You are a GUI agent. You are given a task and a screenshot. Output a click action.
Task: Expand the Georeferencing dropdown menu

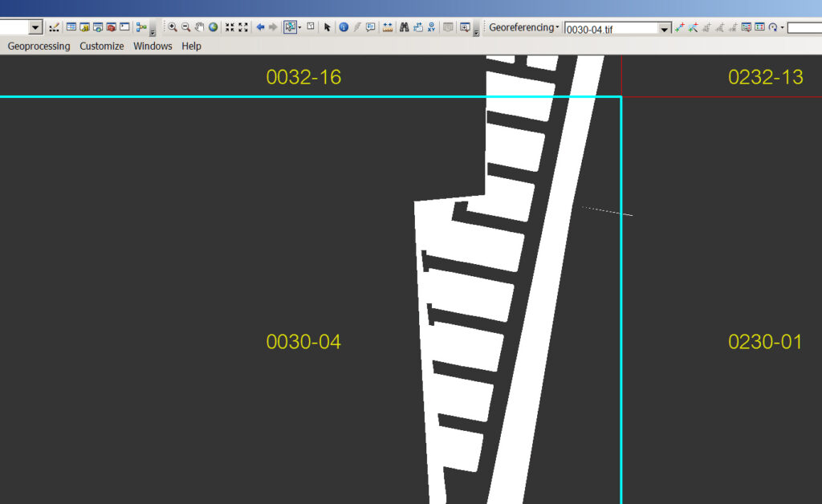point(523,27)
